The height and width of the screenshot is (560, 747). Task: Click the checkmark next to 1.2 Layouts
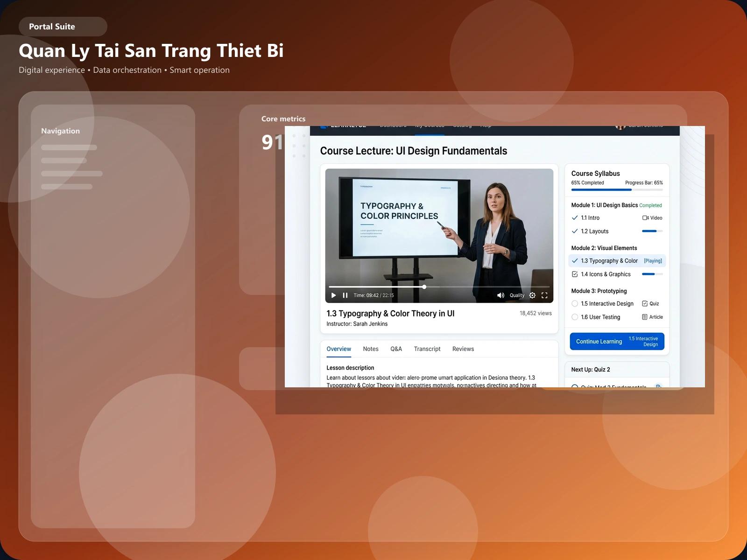tap(575, 231)
